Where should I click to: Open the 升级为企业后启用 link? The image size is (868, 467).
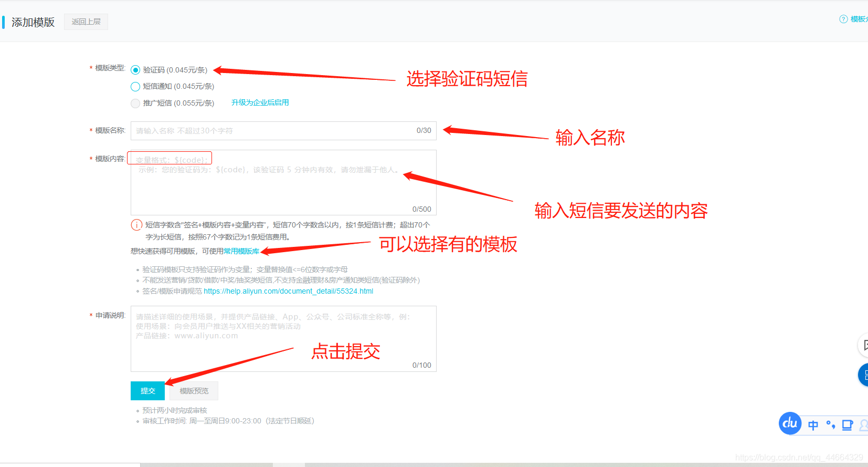260,102
